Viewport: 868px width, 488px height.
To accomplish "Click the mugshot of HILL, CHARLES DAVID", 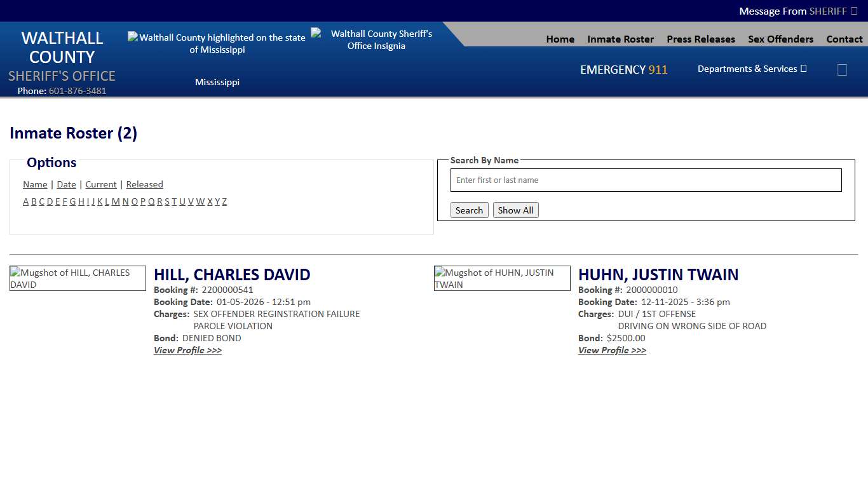I will (x=78, y=278).
